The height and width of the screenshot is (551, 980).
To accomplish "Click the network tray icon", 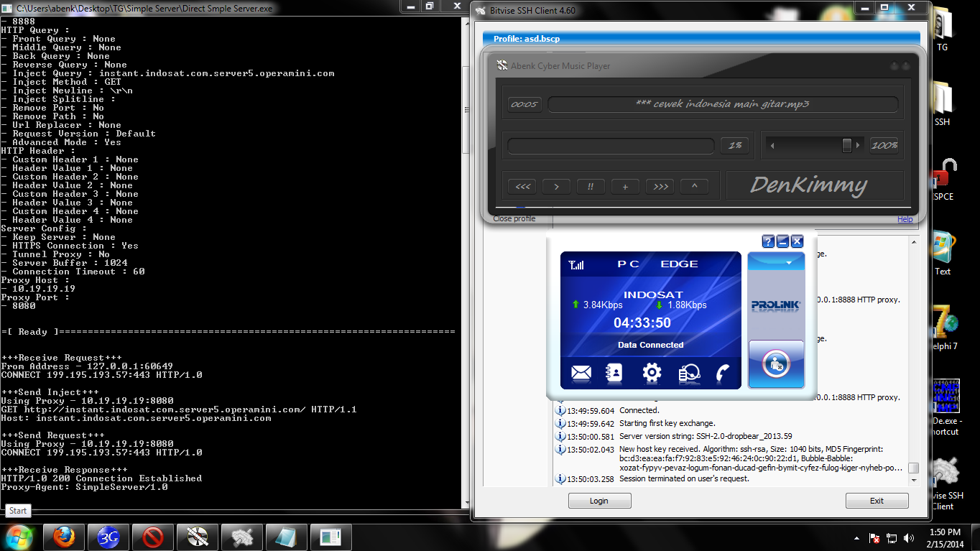I will pyautogui.click(x=892, y=537).
